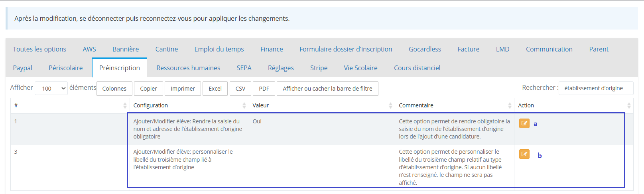Screen dimensions: 644x194
Task: Show or hide the filter bar
Action: pos(327,89)
